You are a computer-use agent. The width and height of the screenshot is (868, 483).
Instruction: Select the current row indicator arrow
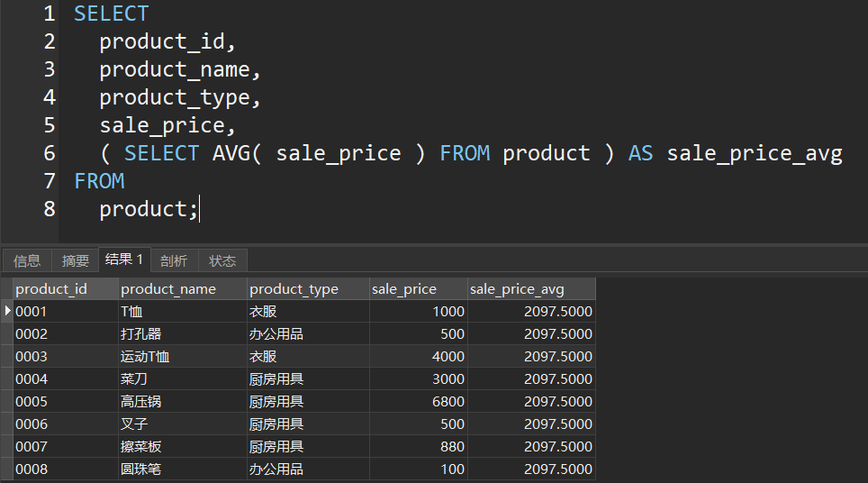pyautogui.click(x=7, y=311)
